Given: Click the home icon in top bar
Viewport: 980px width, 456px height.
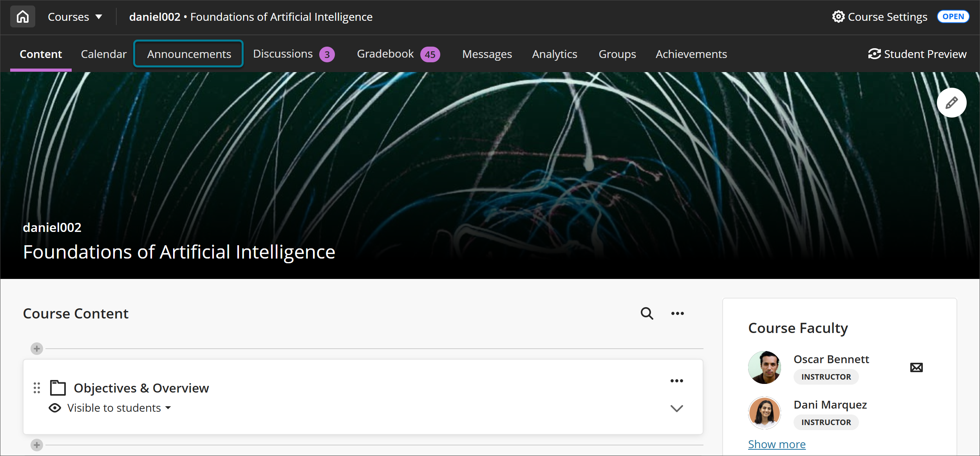Looking at the screenshot, I should pos(22,16).
